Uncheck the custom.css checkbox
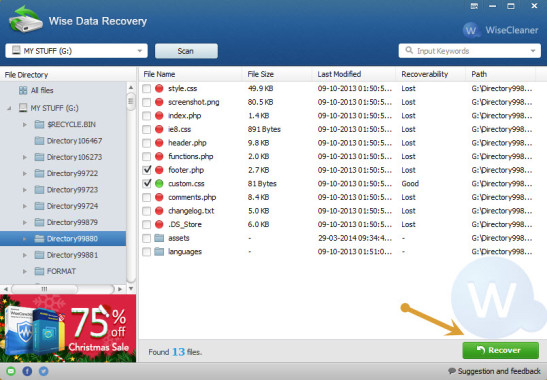Viewport: 547px width, 380px height. coord(147,184)
